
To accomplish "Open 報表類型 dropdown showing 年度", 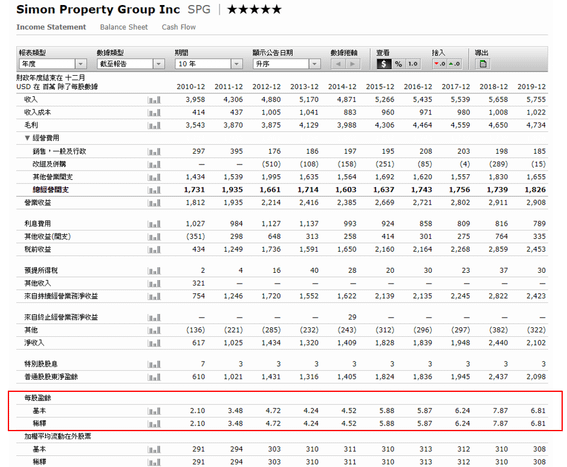I will tap(53, 64).
